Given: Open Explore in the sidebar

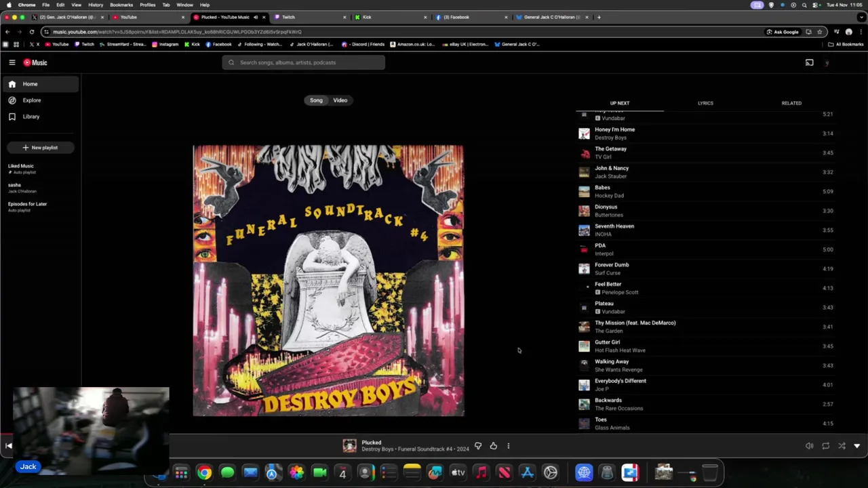Looking at the screenshot, I should (x=41, y=100).
